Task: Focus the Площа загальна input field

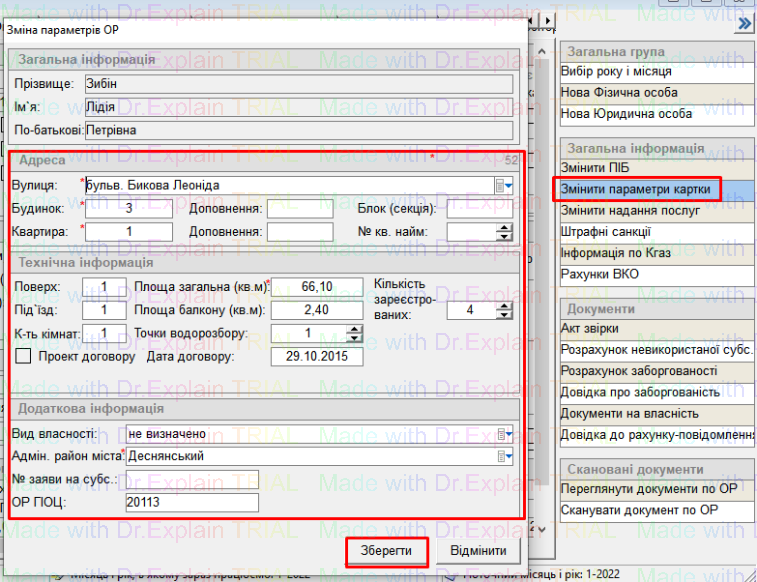Action: 317,287
